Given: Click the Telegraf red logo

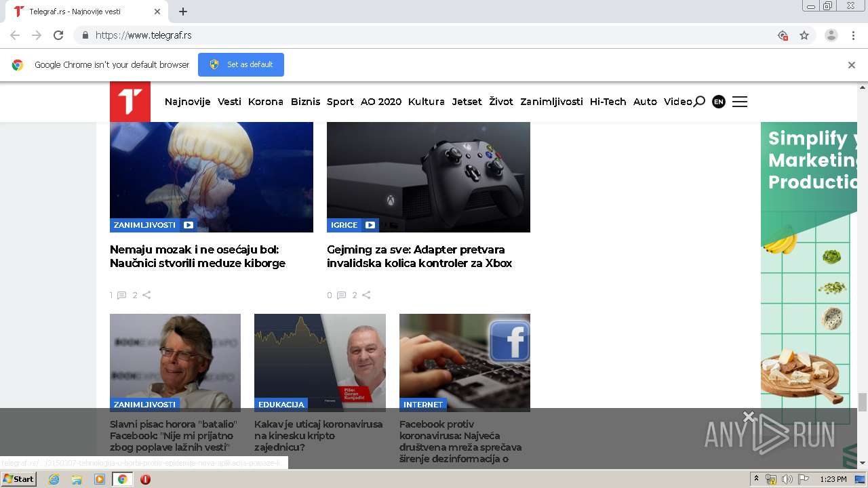Looking at the screenshot, I should coord(130,102).
